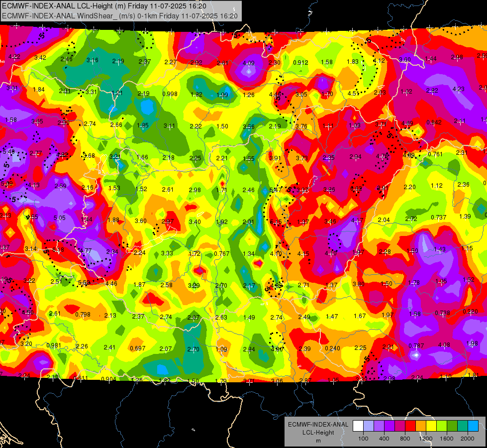Click the wind shear value 3.42
This screenshot has height=448, width=487.
[x=40, y=58]
